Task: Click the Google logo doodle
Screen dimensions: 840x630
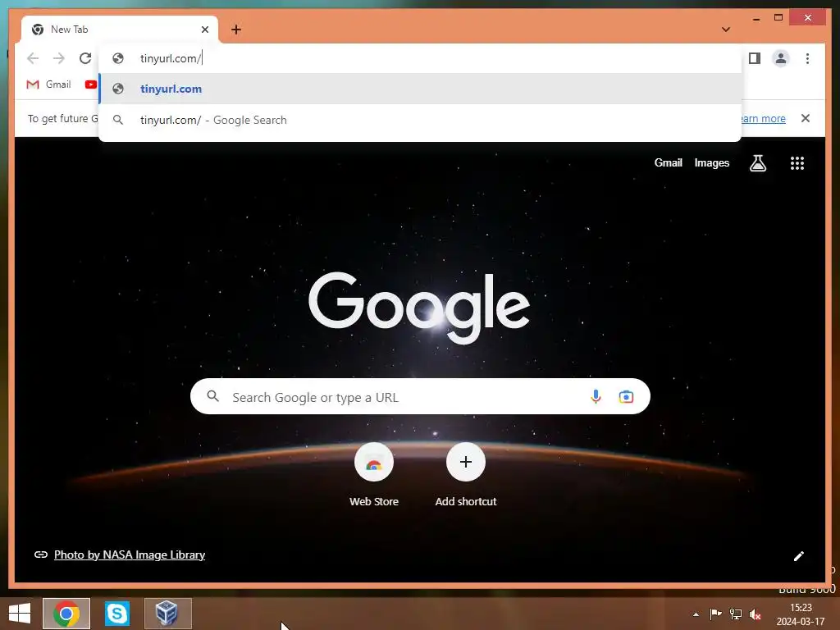Action: 419,308
